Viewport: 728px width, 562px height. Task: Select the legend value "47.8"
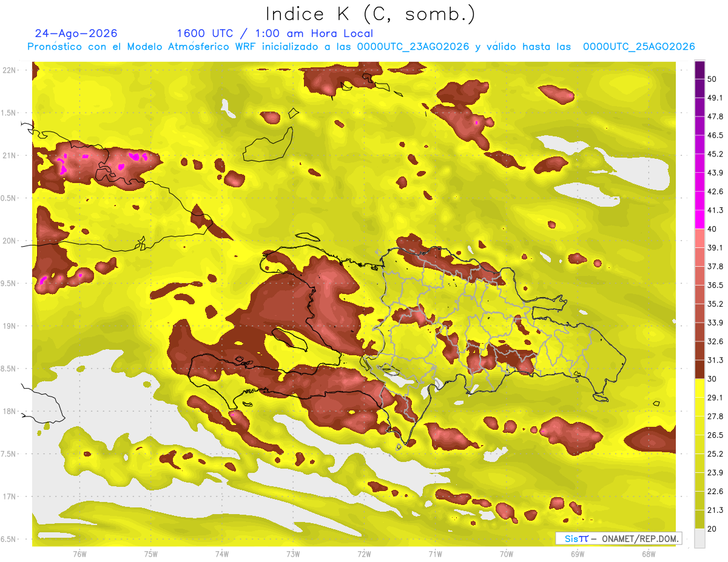coord(715,117)
